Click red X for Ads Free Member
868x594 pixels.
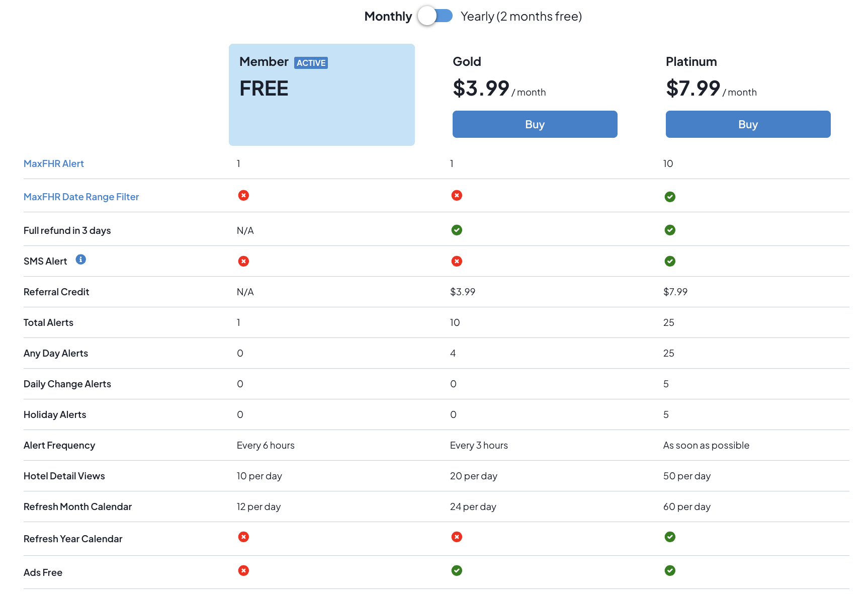coord(243,570)
